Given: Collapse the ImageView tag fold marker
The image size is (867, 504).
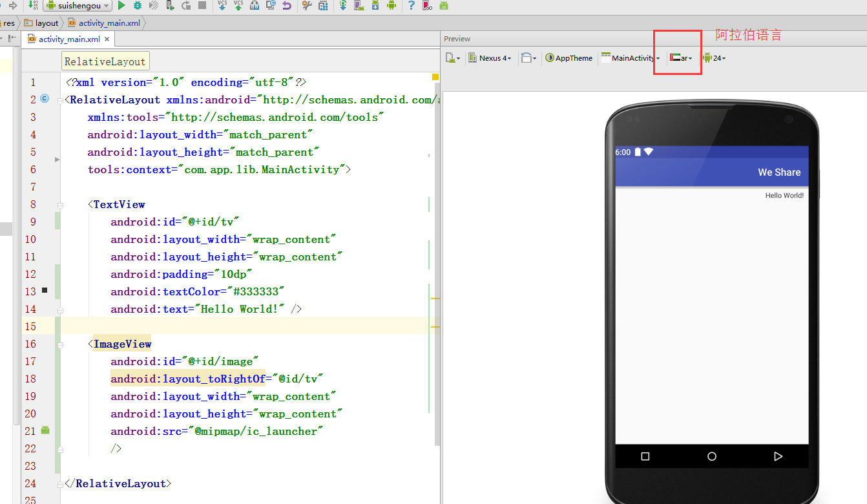Looking at the screenshot, I should click(x=61, y=344).
